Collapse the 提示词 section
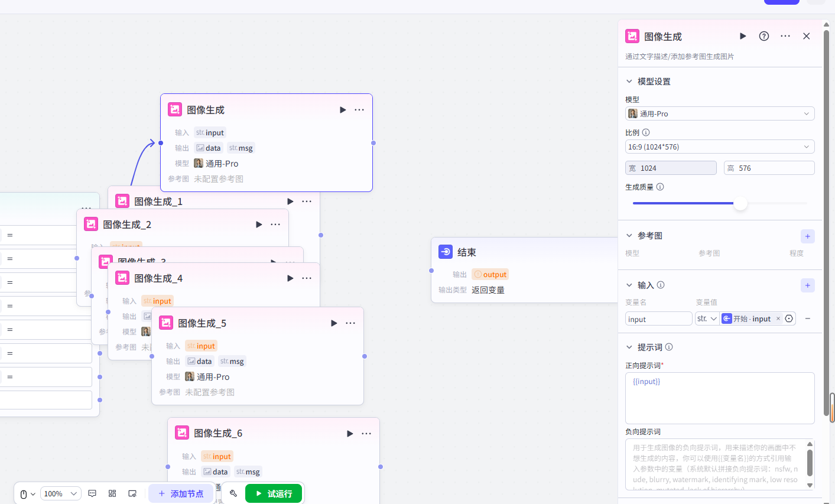This screenshot has height=504, width=835. coord(629,347)
